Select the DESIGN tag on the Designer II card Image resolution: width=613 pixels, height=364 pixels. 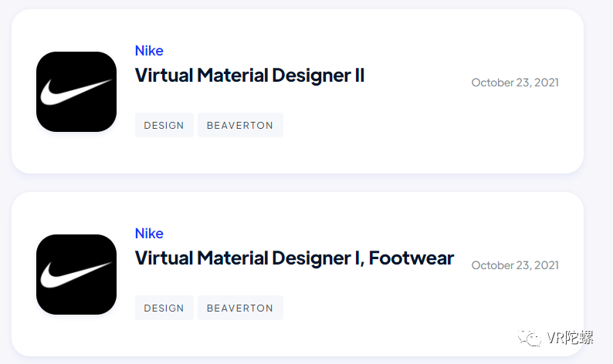point(164,125)
